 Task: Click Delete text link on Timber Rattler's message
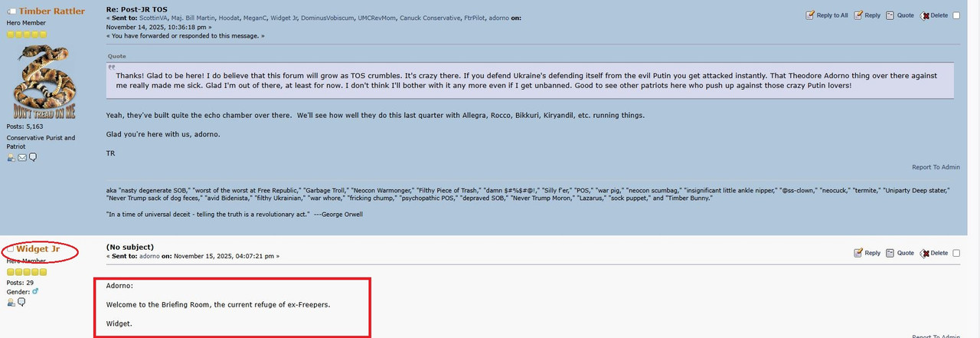click(x=939, y=15)
